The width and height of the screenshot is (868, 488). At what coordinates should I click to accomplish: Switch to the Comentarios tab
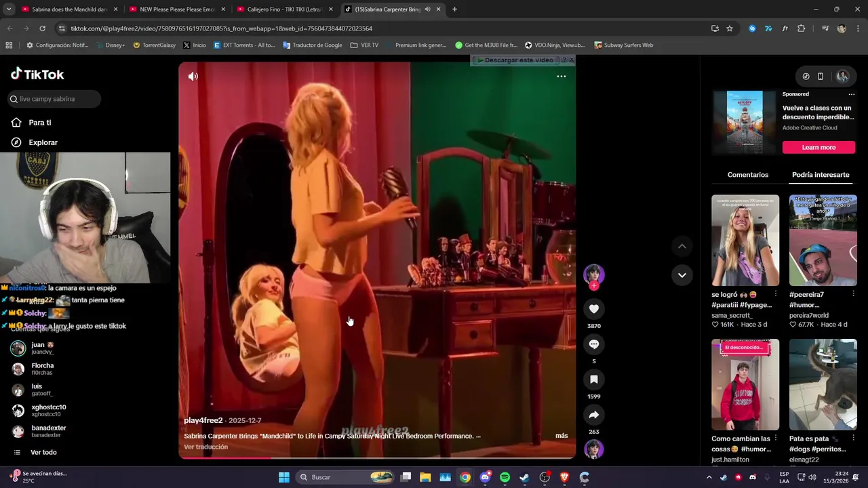pos(747,175)
